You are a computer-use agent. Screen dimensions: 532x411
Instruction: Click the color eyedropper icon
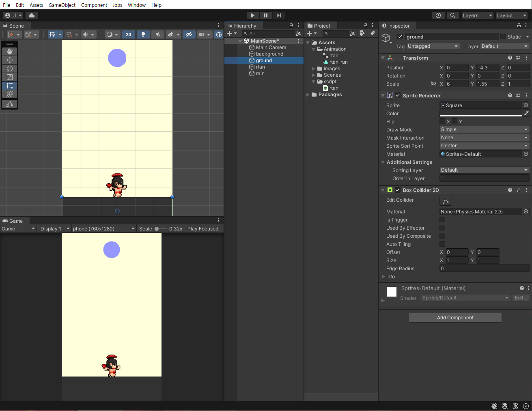[x=526, y=113]
